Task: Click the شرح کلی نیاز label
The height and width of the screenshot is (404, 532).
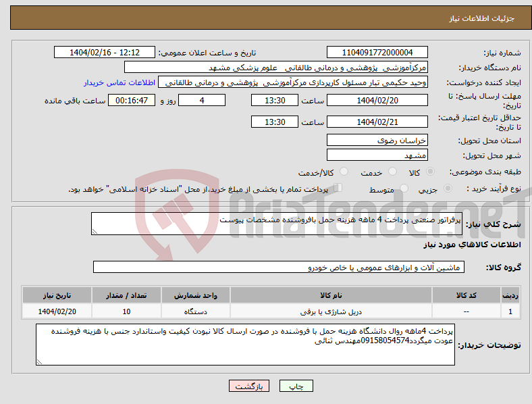Action: pos(493,224)
